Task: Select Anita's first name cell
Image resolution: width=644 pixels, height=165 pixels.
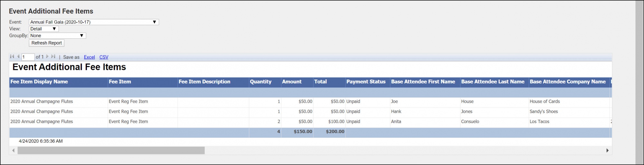Action: tap(396, 121)
